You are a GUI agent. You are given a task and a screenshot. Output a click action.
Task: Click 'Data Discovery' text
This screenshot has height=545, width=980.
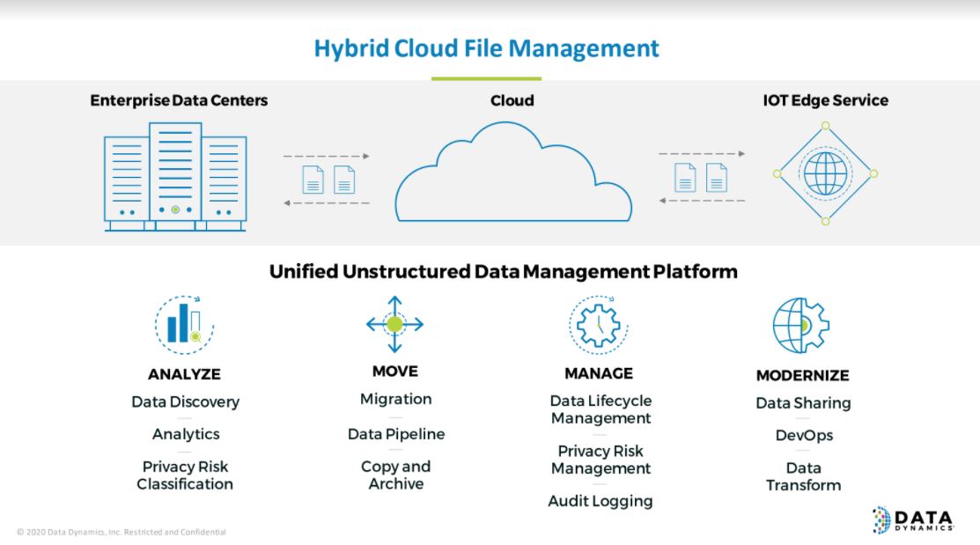click(185, 401)
